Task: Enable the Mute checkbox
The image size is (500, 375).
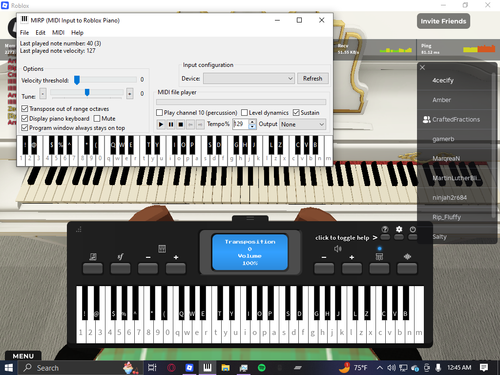Action: coord(97,118)
